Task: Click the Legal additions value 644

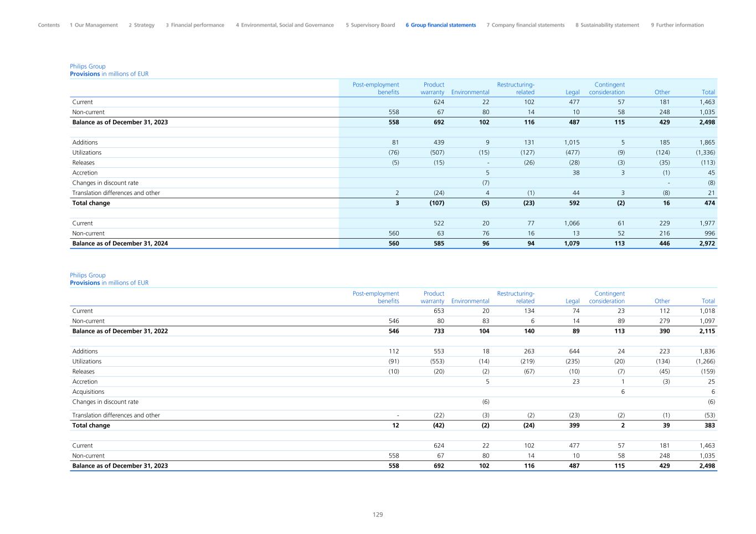Action: click(574, 351)
